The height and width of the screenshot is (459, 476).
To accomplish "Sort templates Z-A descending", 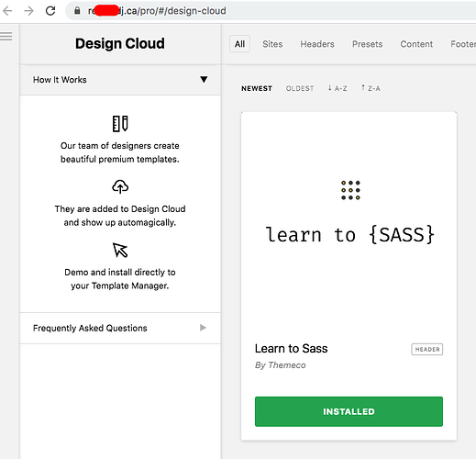I will 371,88.
